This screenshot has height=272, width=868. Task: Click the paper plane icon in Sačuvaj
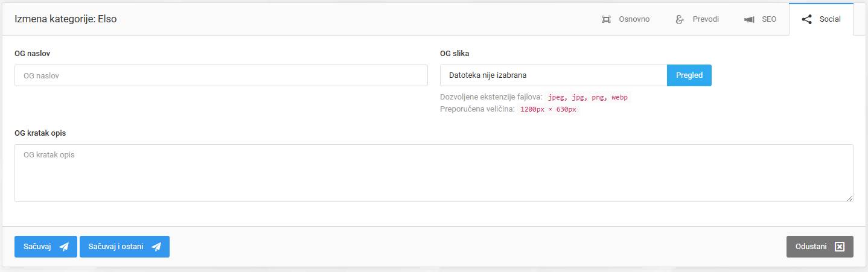pos(64,247)
